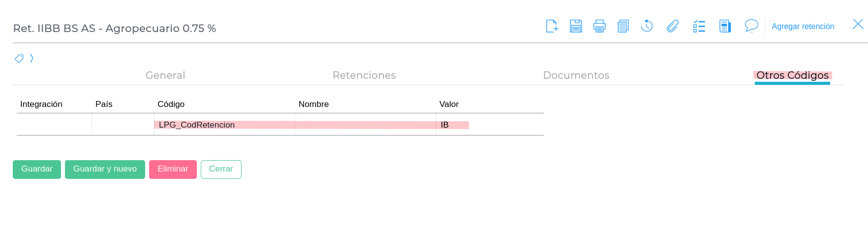This screenshot has height=239, width=868.
Task: Click Guardar y nuevo button
Action: 105,169
